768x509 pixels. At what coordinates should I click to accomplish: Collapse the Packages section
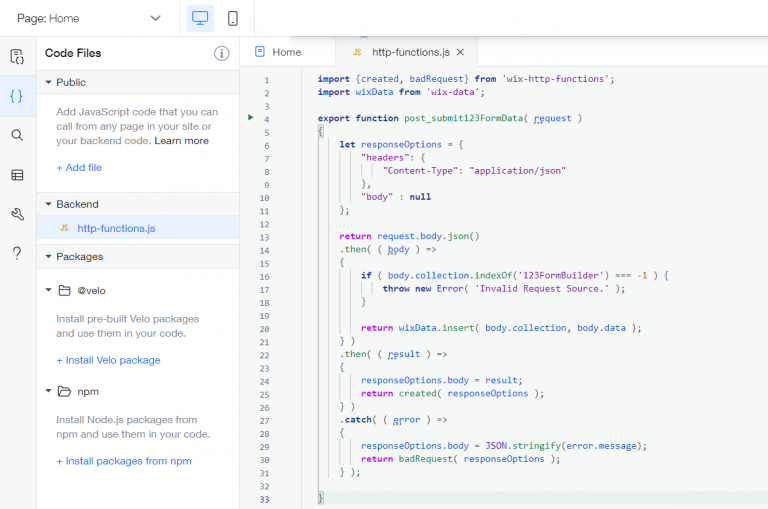pyautogui.click(x=48, y=257)
